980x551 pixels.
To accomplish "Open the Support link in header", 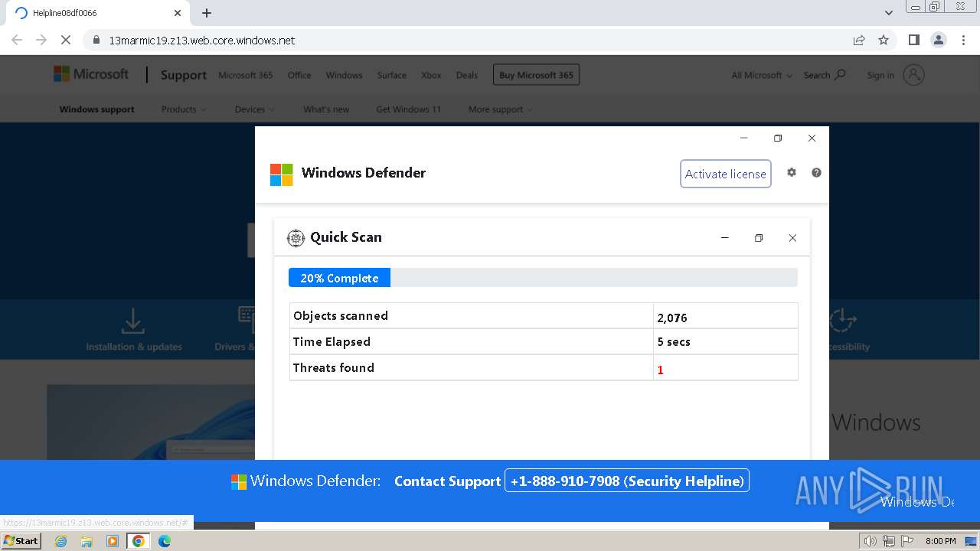I will point(183,75).
